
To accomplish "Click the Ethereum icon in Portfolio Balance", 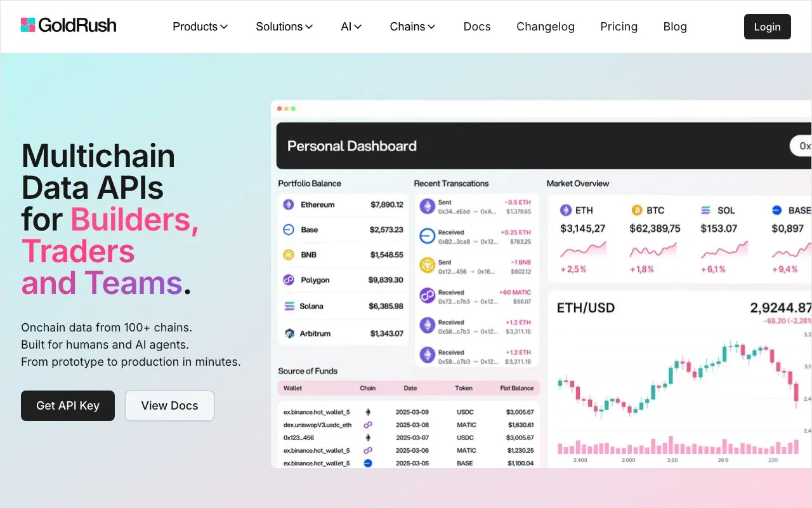I will tap(289, 204).
